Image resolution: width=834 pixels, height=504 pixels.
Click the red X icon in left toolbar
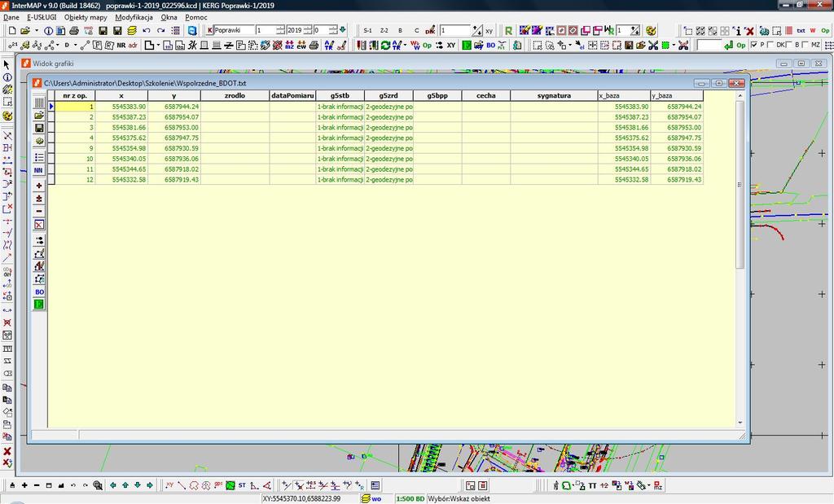(x=7, y=451)
